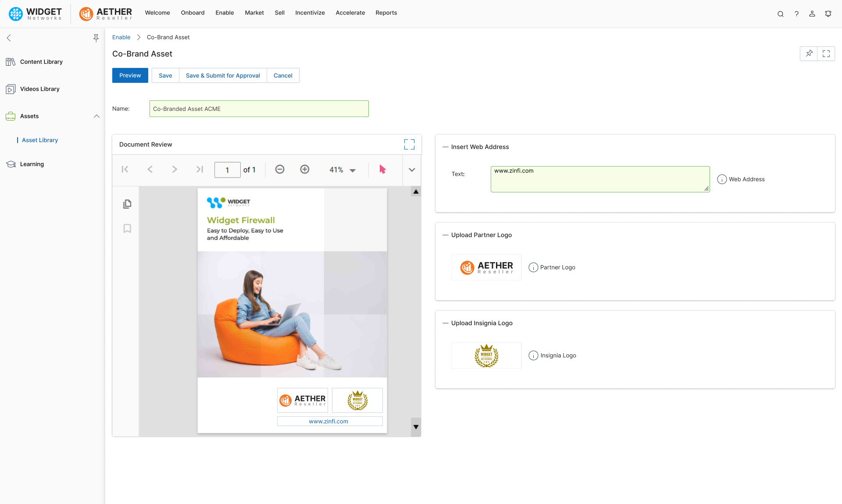The width and height of the screenshot is (842, 504).
Task: Open the search magnifier icon
Action: 781,14
